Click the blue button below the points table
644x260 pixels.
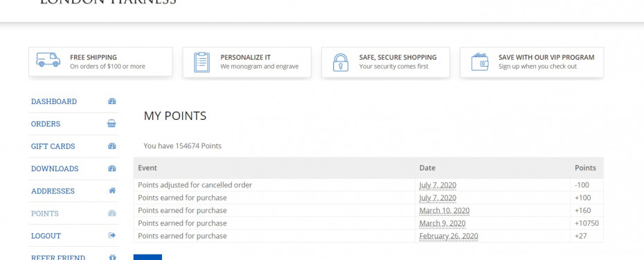click(147, 257)
